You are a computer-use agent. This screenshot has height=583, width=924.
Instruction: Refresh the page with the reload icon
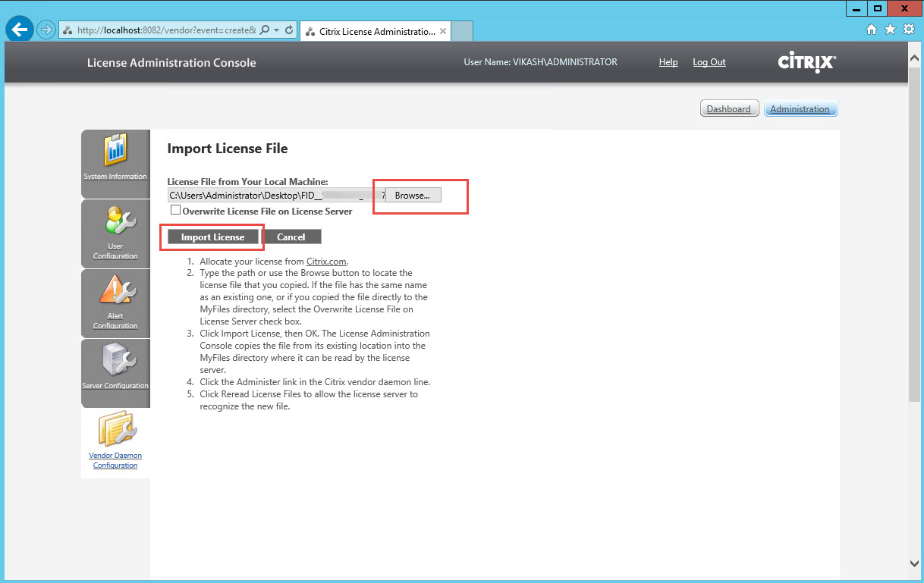[289, 30]
